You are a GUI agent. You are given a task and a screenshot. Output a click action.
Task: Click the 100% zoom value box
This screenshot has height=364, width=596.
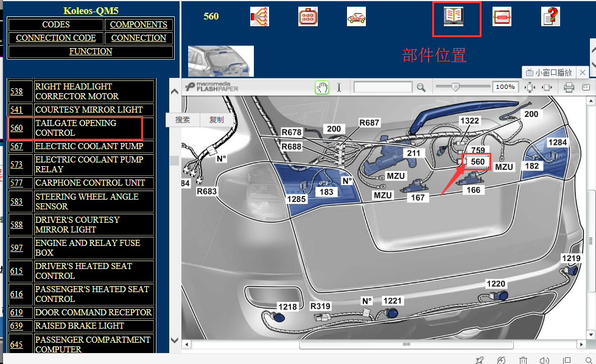(x=505, y=87)
